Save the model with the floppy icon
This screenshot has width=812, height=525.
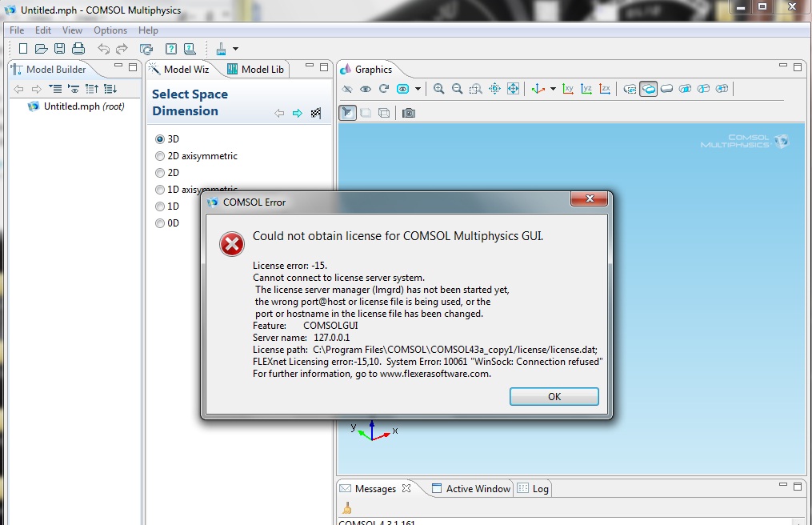59,49
